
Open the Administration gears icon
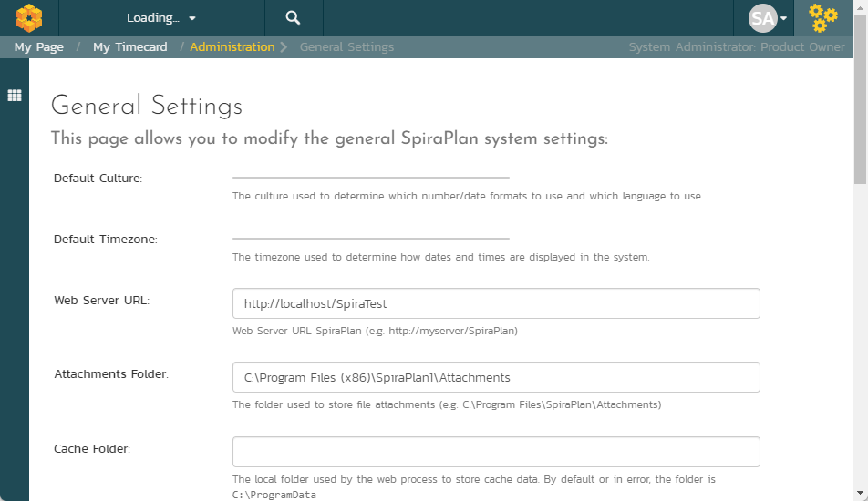click(x=823, y=17)
